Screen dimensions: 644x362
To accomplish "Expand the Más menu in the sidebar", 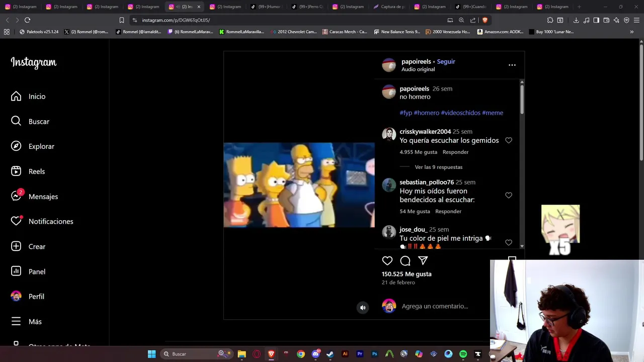I will coord(26,322).
